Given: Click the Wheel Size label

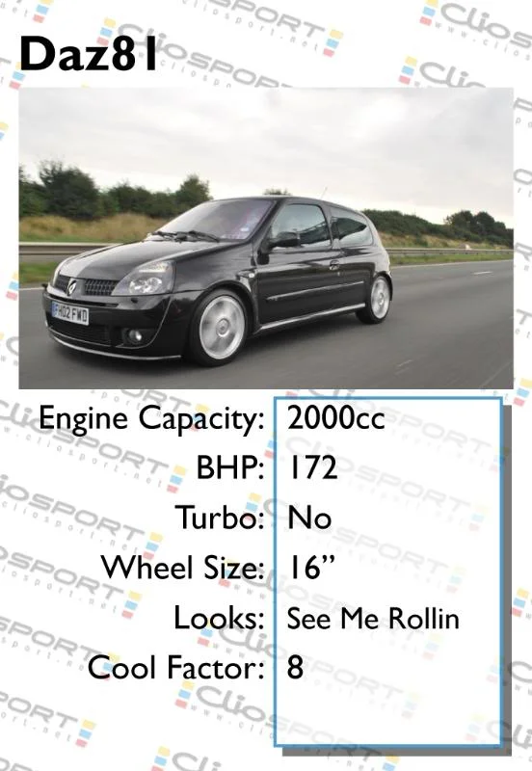Looking at the screenshot, I should pos(183,567).
